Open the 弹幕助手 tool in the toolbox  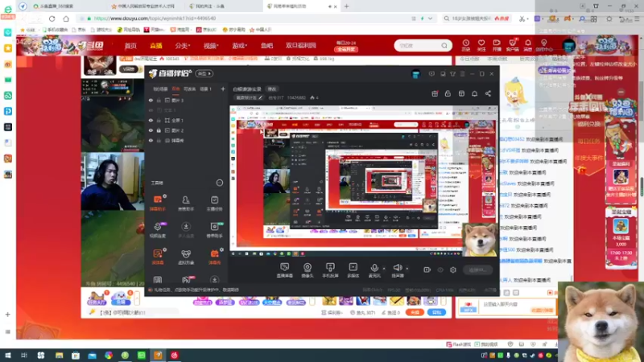[x=158, y=203]
